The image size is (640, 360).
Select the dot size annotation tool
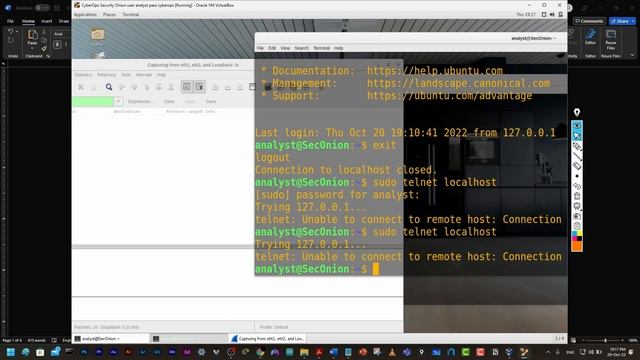point(577,176)
